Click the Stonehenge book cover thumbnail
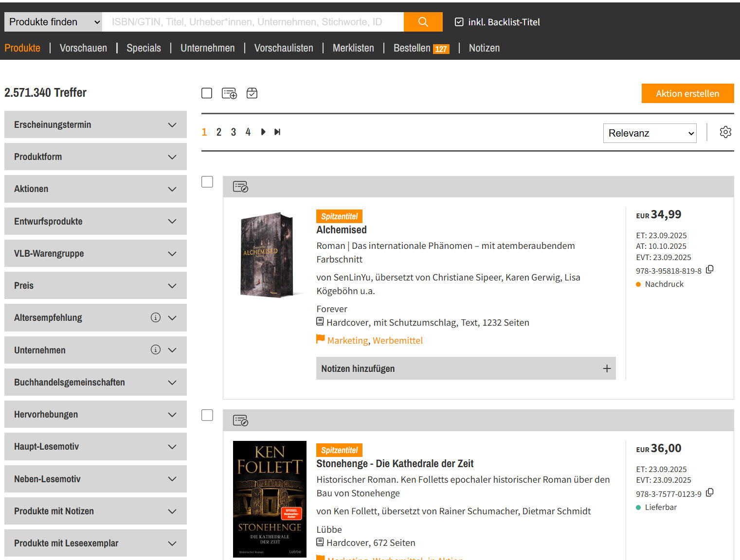Image resolution: width=740 pixels, height=560 pixels. pyautogui.click(x=270, y=499)
